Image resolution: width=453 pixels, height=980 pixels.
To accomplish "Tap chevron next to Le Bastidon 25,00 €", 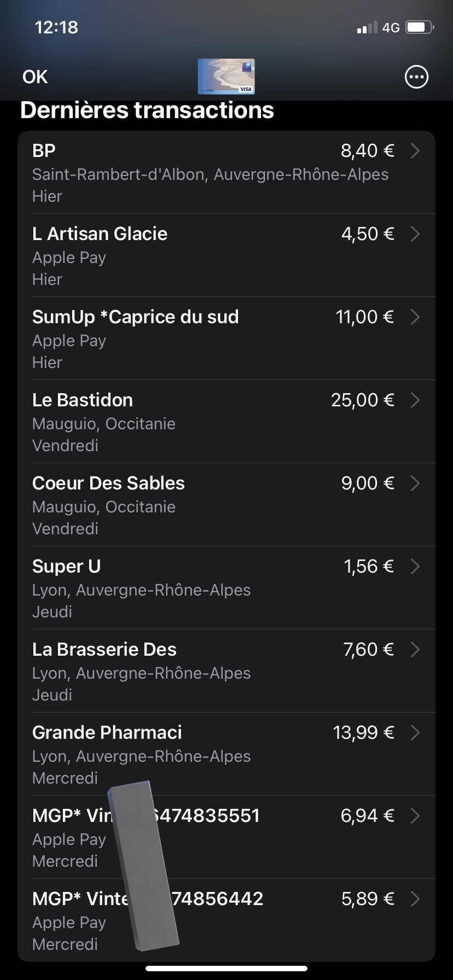I will click(x=415, y=400).
